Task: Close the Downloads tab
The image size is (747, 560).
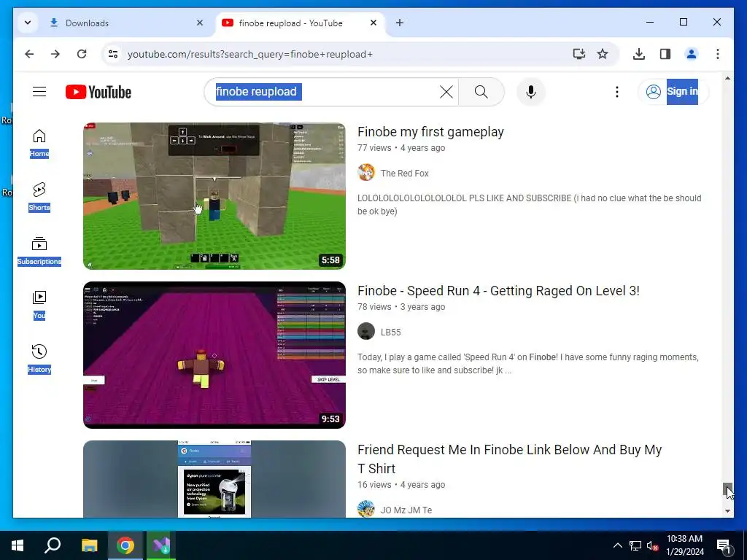Action: click(x=200, y=23)
